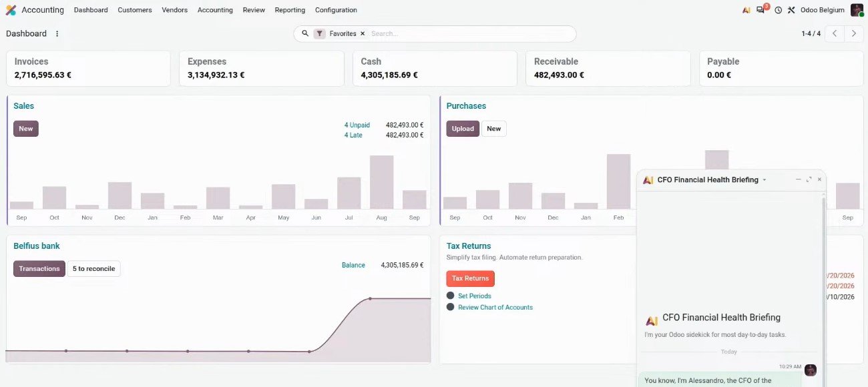
Task: Open the Sales journal title
Action: click(23, 106)
